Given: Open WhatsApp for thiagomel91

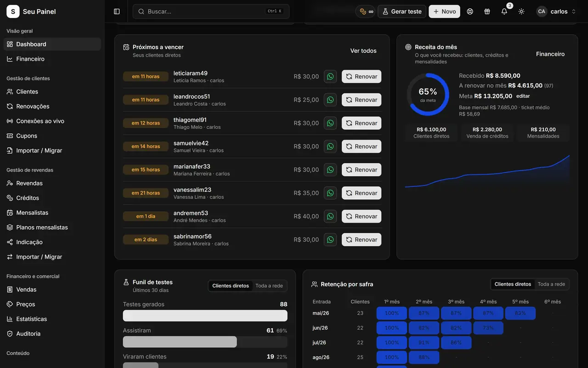Looking at the screenshot, I should (330, 123).
